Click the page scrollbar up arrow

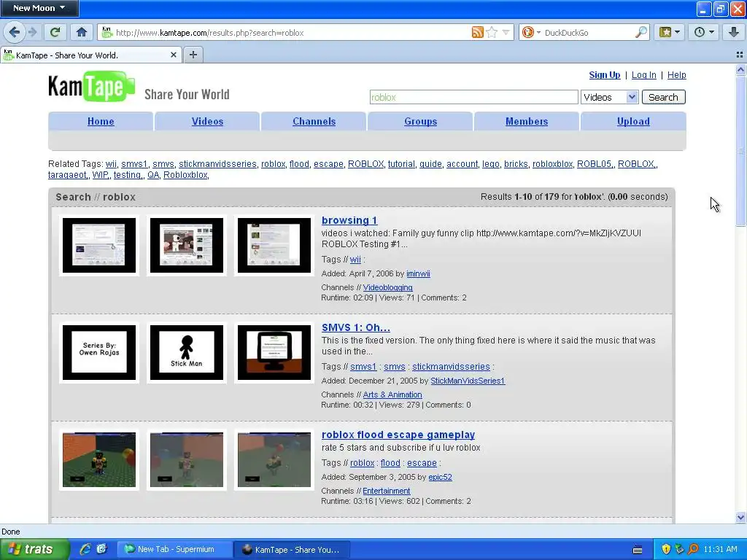click(x=740, y=69)
